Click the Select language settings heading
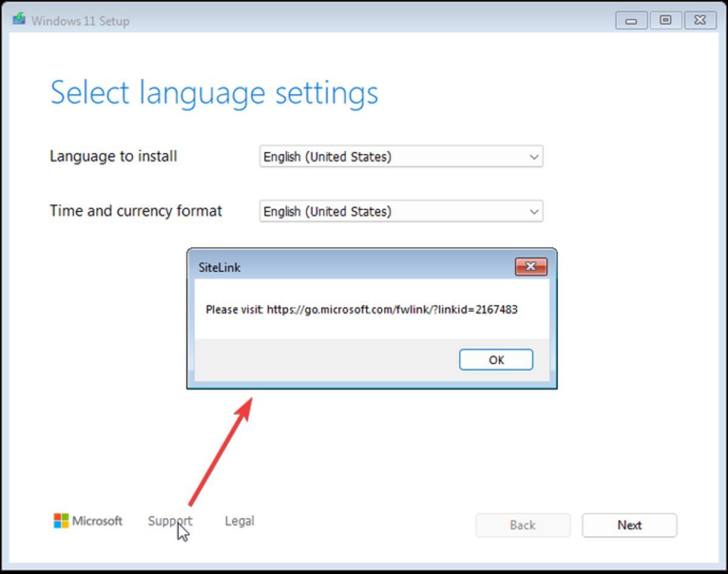 point(215,92)
